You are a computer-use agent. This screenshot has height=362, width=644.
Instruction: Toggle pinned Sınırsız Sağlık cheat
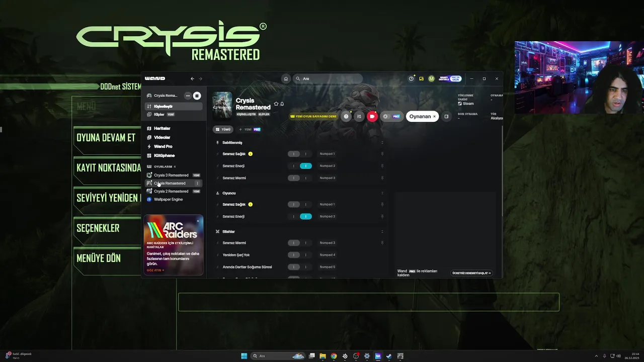(300, 154)
